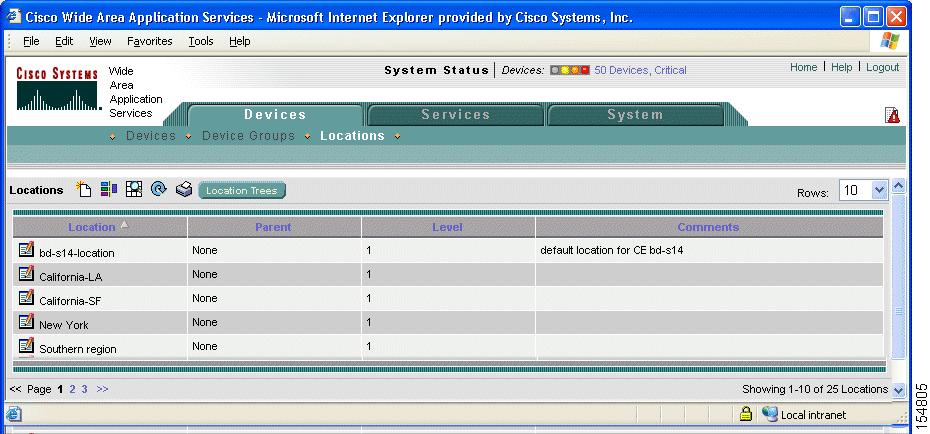The width and height of the screenshot is (930, 434).
Task: Open the Tools menu
Action: (201, 41)
